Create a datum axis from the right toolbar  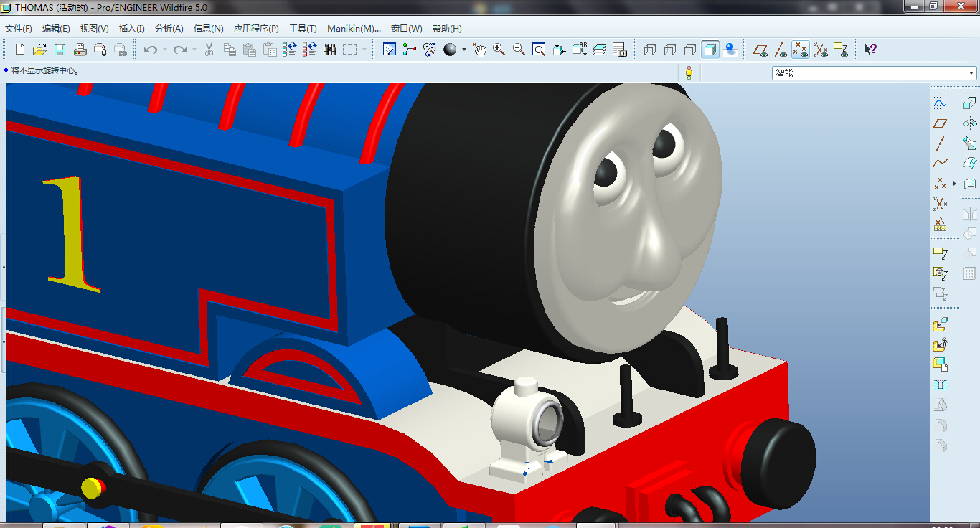pyautogui.click(x=940, y=143)
